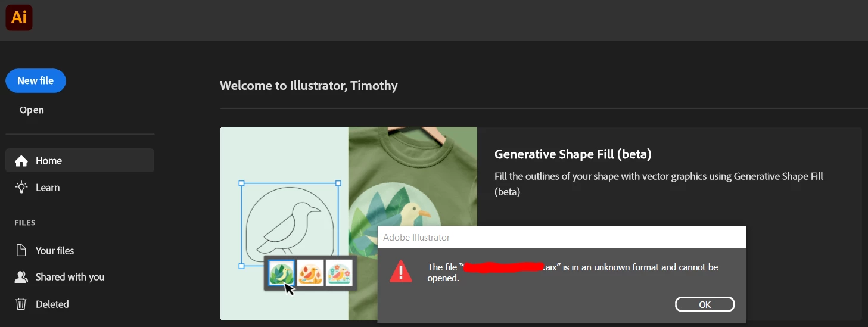Dismiss the error dialog with OK

(x=705, y=304)
